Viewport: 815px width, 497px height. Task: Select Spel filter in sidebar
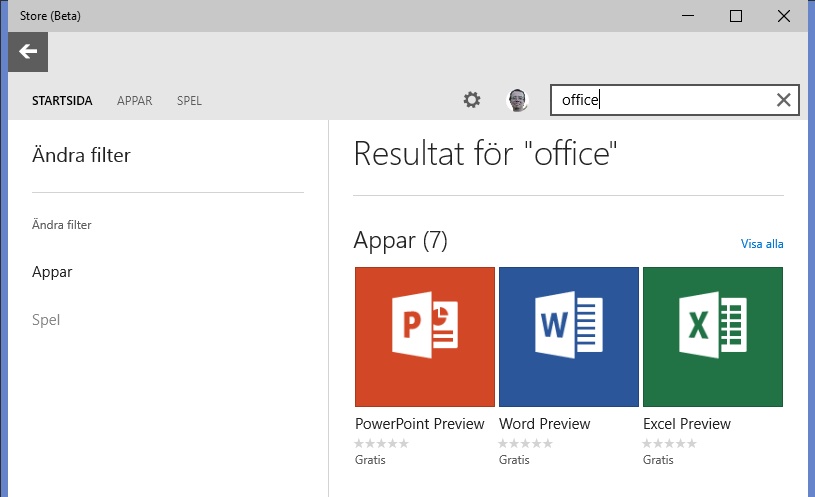[x=46, y=320]
